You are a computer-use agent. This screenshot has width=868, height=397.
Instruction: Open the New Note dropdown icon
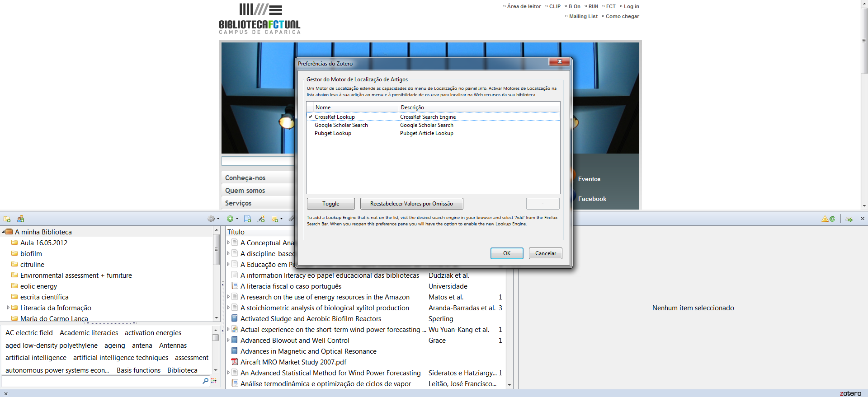coord(277,219)
